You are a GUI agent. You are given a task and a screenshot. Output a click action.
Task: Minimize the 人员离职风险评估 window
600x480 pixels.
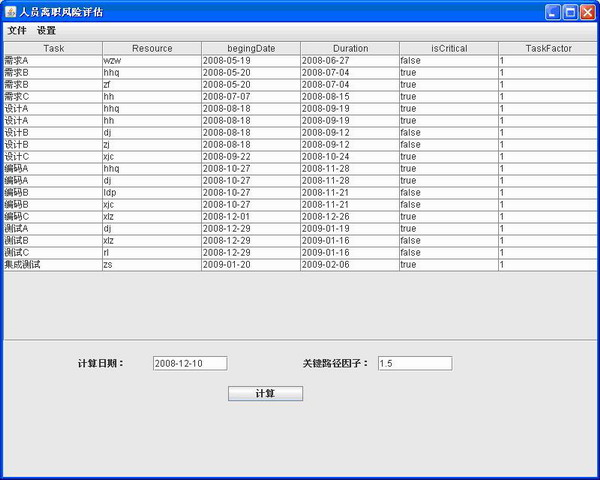click(x=552, y=12)
